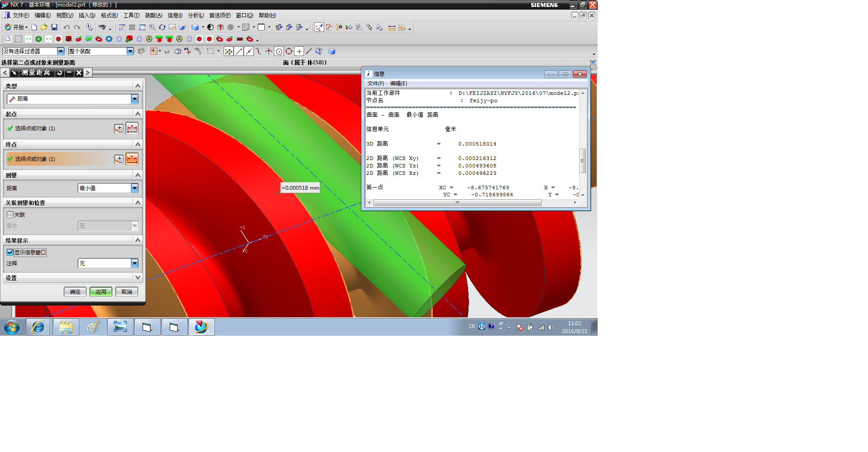Click the green ring gear icon

[38, 39]
